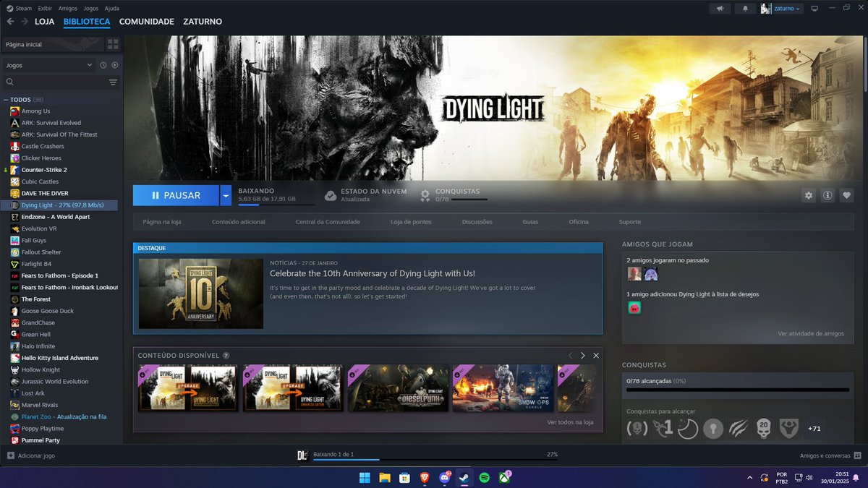Image resolution: width=868 pixels, height=488 pixels.
Task: Open Xbox app from the taskbar
Action: [504, 478]
